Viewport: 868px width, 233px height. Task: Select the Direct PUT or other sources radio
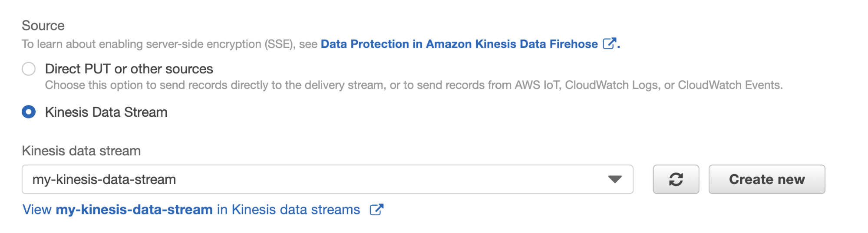click(29, 69)
